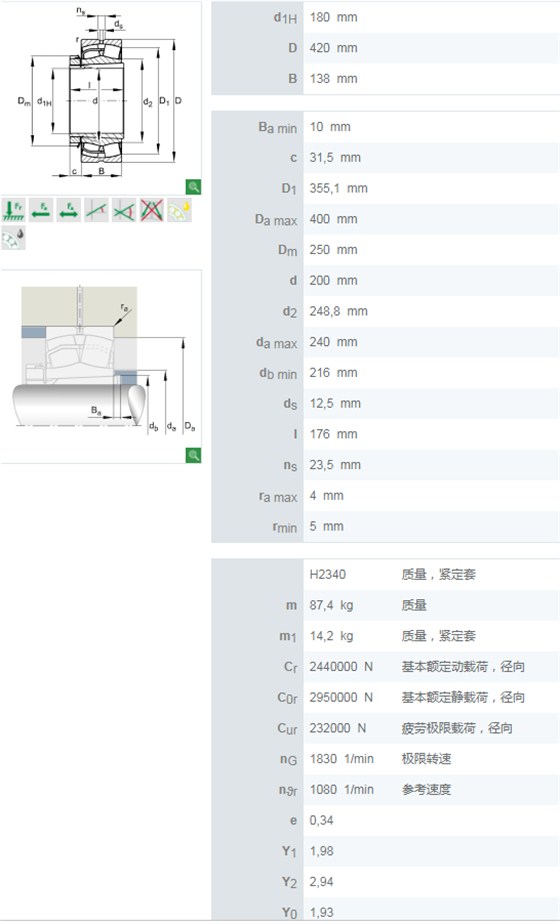Enlarge the bearing dimension drawing with magnifier
Image resolution: width=560 pixels, height=924 pixels.
click(x=193, y=187)
